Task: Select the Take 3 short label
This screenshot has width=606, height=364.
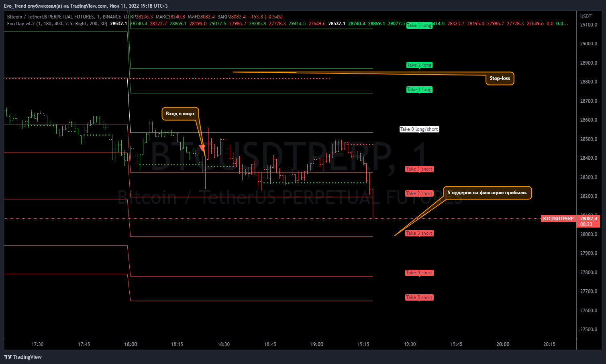Action: click(x=419, y=233)
